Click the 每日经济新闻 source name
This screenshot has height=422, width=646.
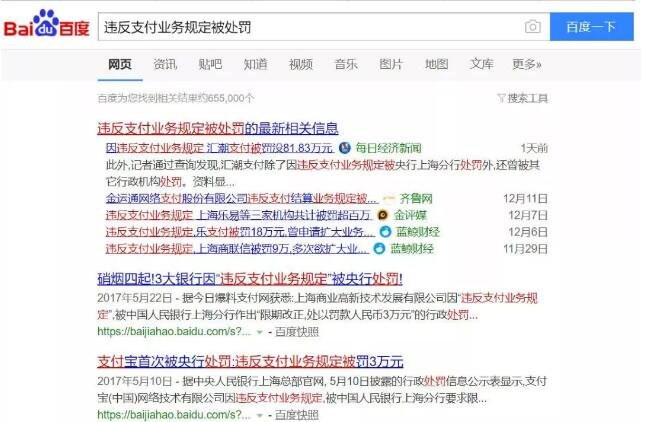[389, 148]
